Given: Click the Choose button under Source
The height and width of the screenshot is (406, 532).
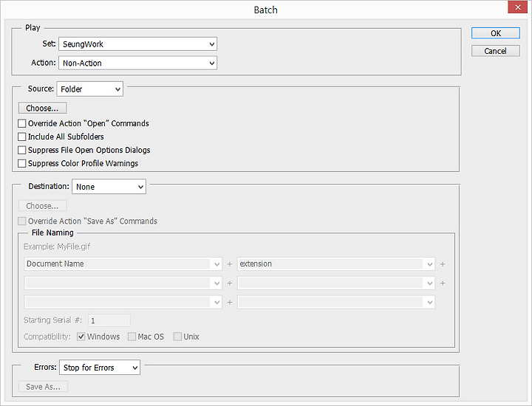Looking at the screenshot, I should click(x=42, y=108).
